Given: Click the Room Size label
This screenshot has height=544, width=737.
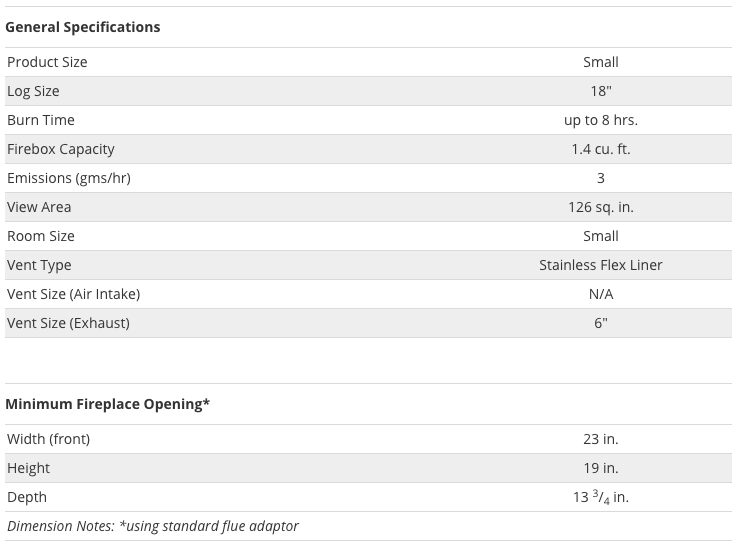Looking at the screenshot, I should pyautogui.click(x=41, y=236).
